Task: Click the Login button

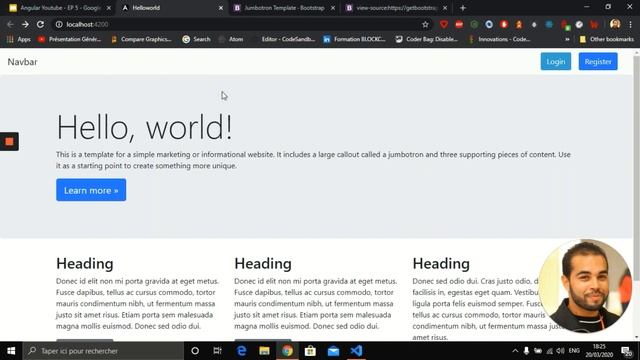Action: pyautogui.click(x=556, y=62)
